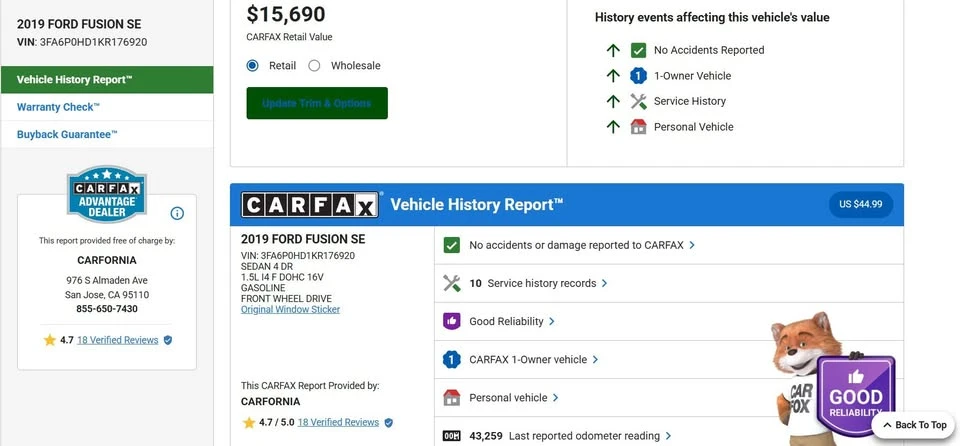Click the green checkbox icon for No Accidents Reported
The height and width of the screenshot is (446, 960).
[639, 50]
